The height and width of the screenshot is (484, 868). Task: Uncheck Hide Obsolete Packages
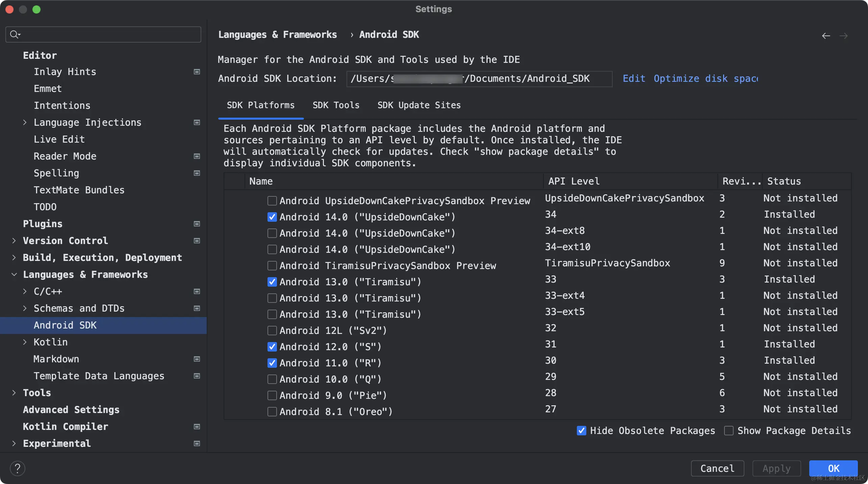[582, 431]
